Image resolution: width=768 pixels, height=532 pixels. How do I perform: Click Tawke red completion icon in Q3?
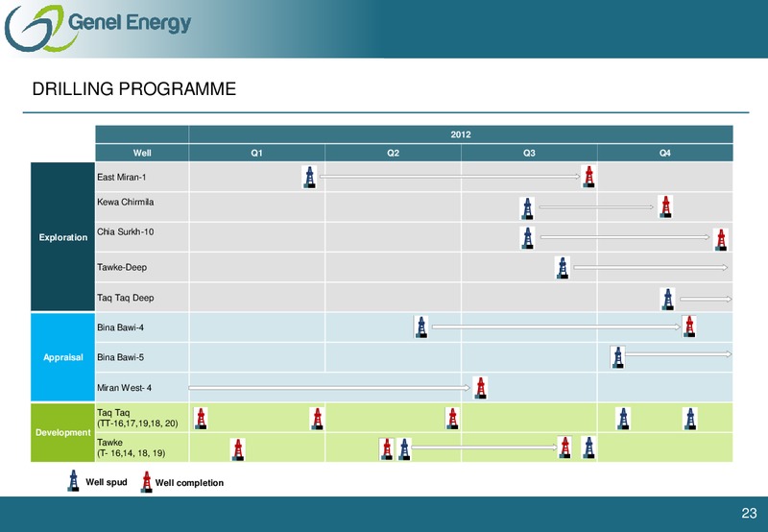click(564, 447)
